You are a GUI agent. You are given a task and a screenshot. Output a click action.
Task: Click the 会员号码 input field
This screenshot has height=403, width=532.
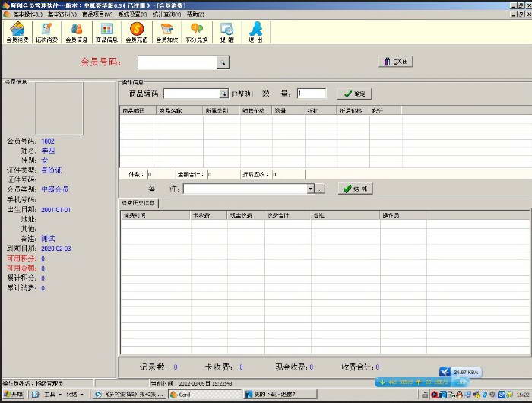tap(177, 63)
